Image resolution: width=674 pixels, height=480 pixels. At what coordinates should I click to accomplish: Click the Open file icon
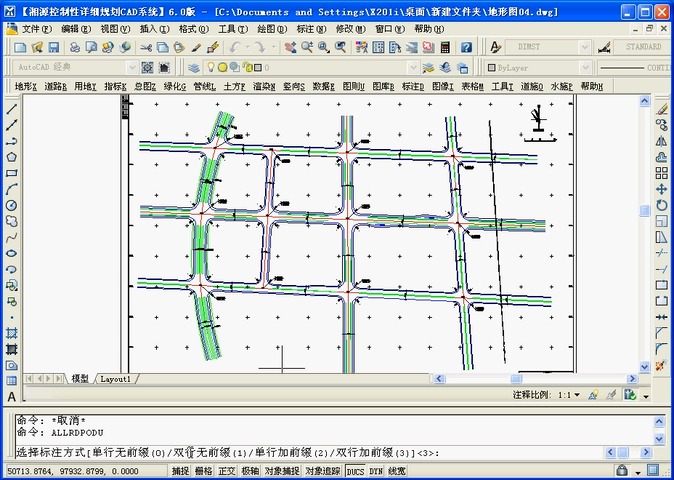37,47
